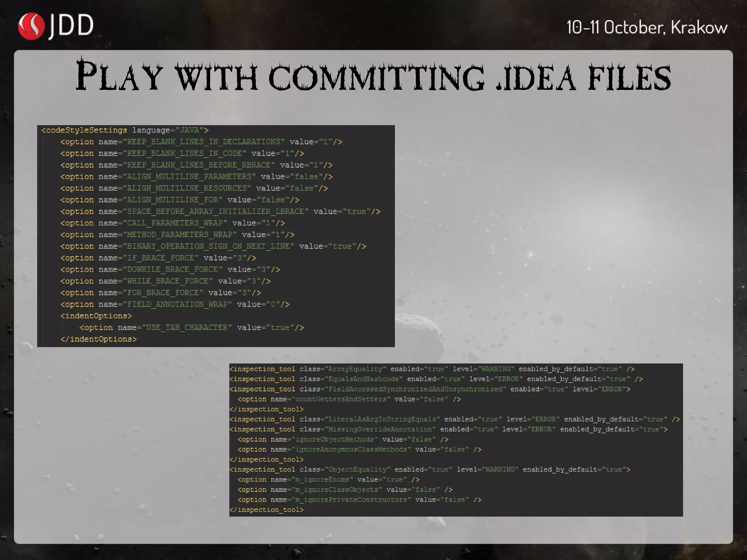This screenshot has width=747, height=560.
Task: Click the closing </indentOptions> tag
Action: click(x=98, y=339)
